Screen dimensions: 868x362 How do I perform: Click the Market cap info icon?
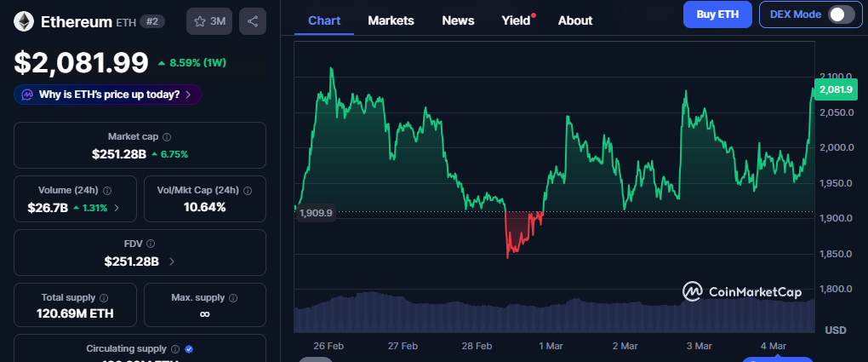click(x=167, y=136)
